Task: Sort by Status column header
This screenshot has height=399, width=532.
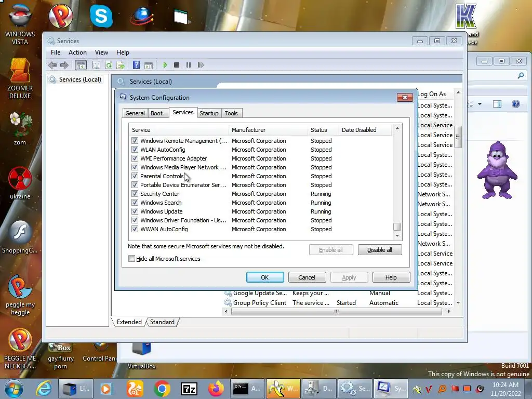Action: coord(323,129)
